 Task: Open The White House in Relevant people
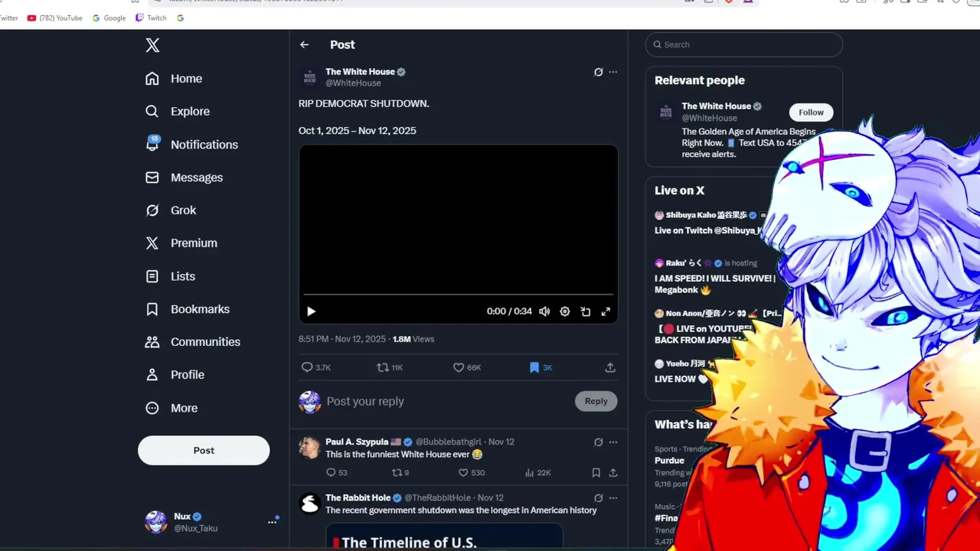point(717,106)
